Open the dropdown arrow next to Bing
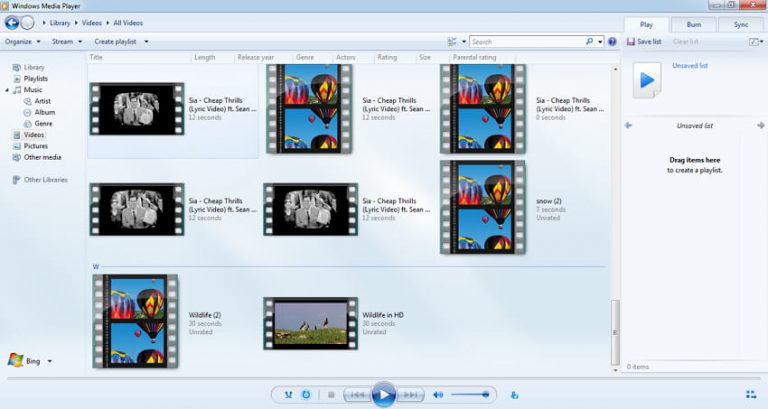This screenshot has width=768, height=409. tap(49, 361)
